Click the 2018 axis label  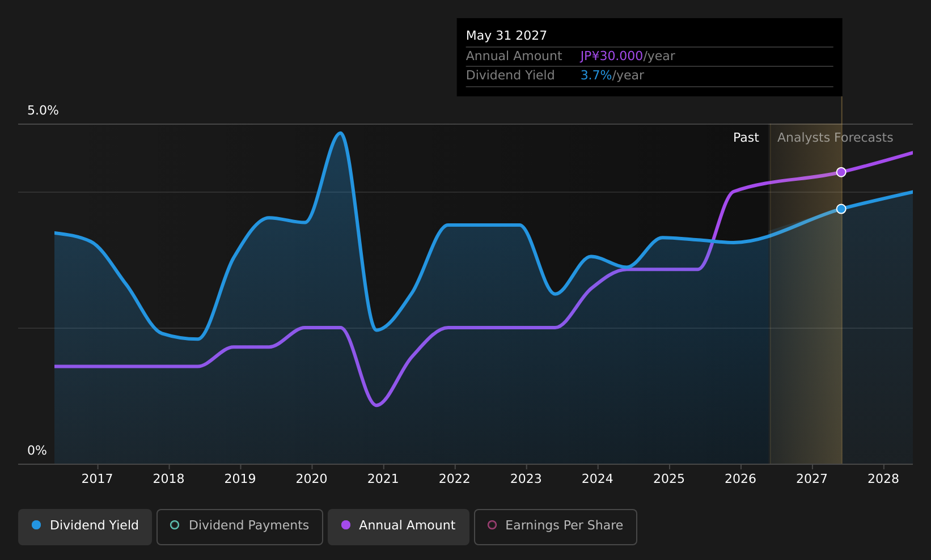pos(169,479)
